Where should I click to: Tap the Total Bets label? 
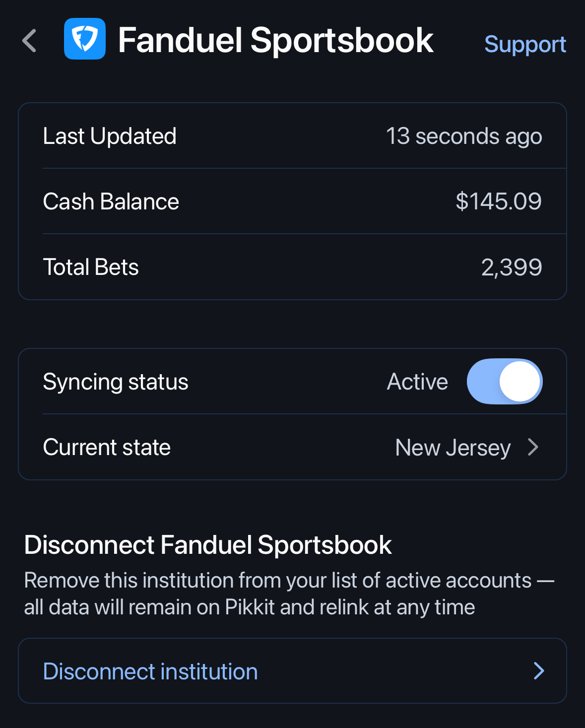click(x=91, y=267)
